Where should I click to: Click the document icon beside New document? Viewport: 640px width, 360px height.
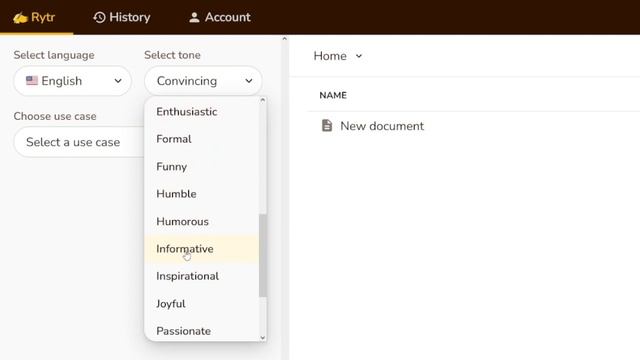tap(327, 126)
